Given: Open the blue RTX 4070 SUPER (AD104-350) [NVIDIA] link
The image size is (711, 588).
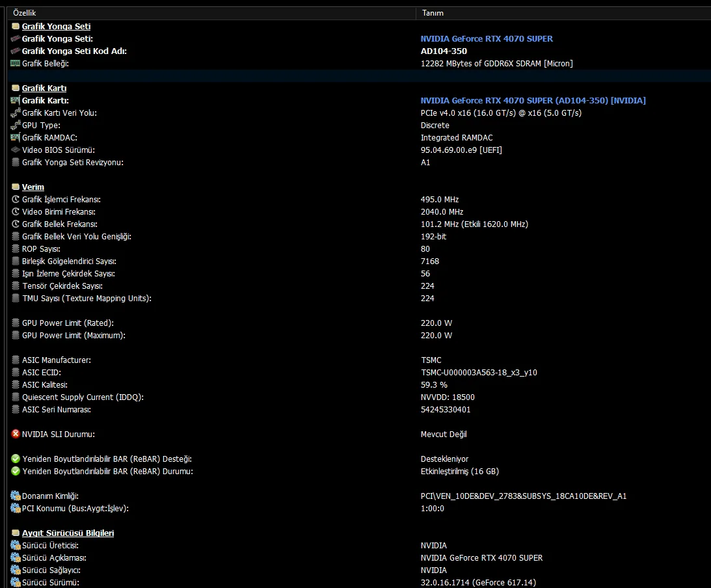Looking at the screenshot, I should pos(533,101).
